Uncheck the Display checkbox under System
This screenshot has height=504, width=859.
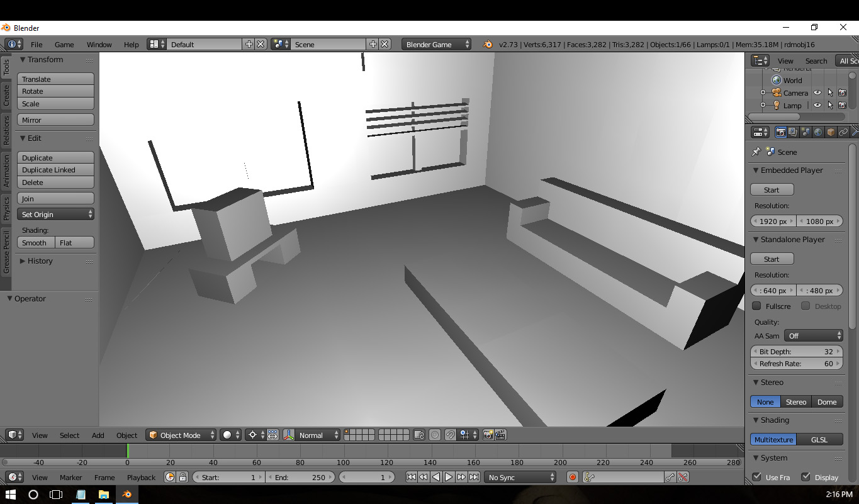coord(806,477)
